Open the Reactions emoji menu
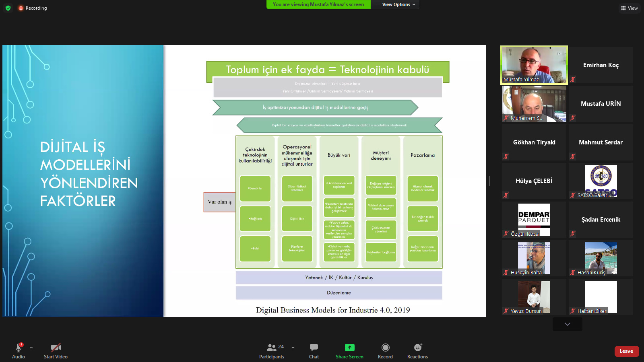This screenshot has width=644, height=362. click(417, 348)
